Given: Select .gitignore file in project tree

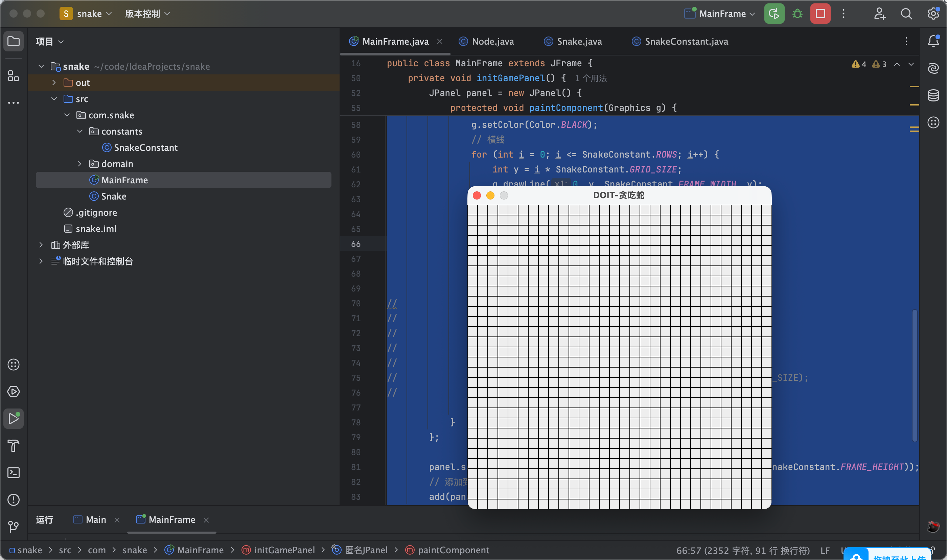Looking at the screenshot, I should tap(91, 212).
